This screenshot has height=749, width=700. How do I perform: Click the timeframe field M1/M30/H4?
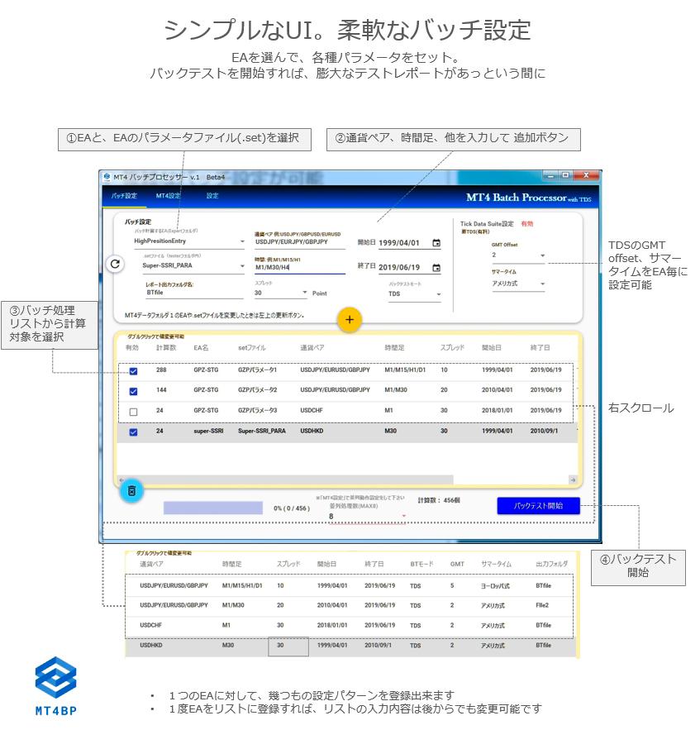(x=299, y=268)
